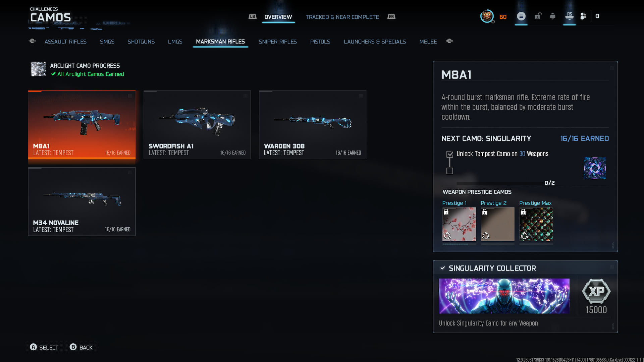
Task: Click the Prestige 1 camo swatch
Action: click(x=459, y=224)
